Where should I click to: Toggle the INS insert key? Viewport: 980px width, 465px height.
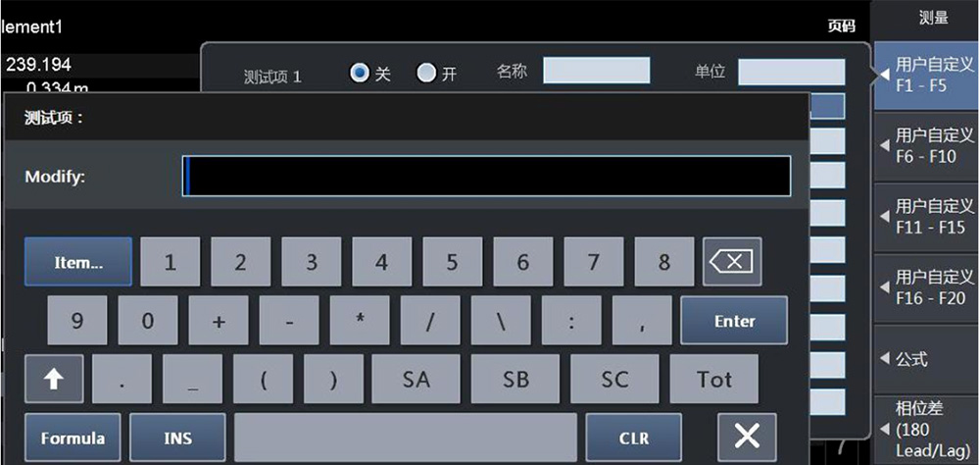point(177,438)
